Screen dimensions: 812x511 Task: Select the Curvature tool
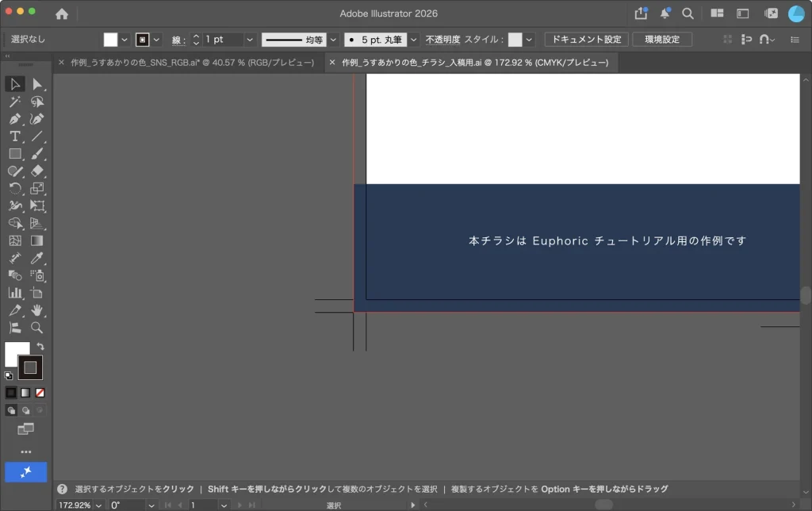[x=36, y=119]
